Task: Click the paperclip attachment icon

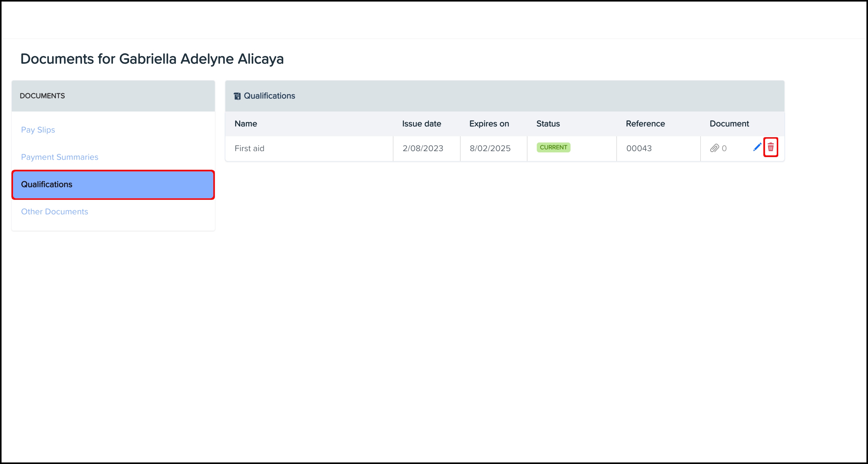Action: coord(714,148)
